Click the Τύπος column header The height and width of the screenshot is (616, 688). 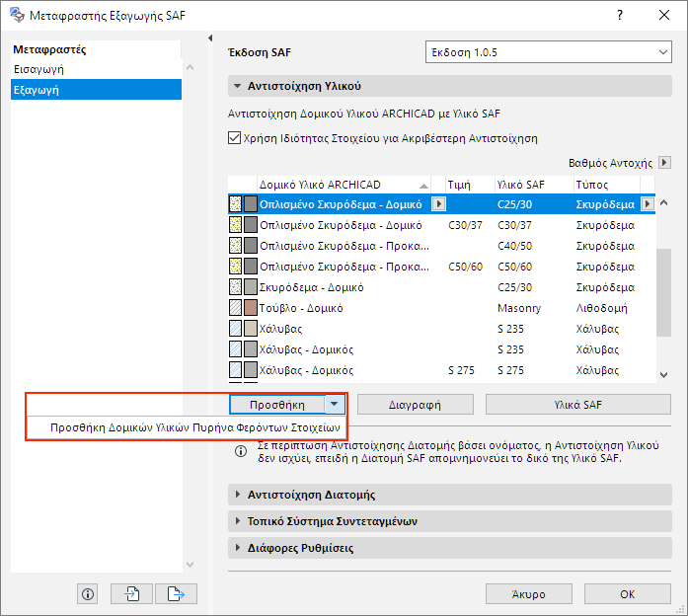[x=606, y=185]
